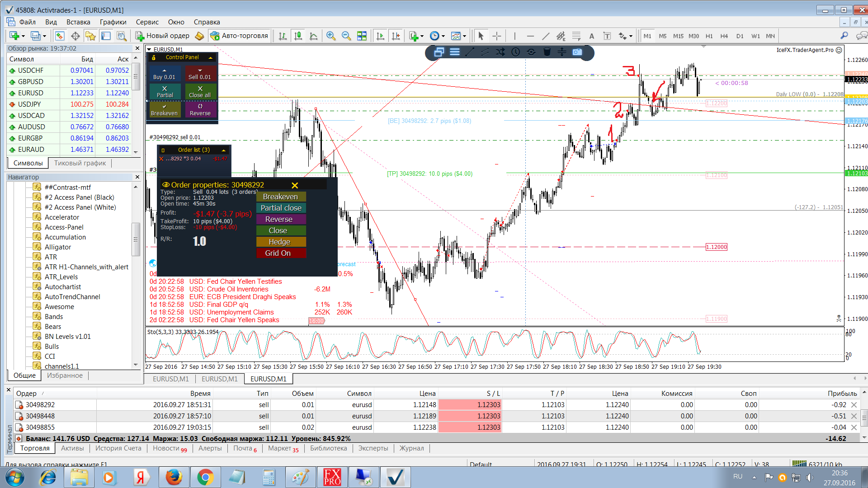The height and width of the screenshot is (488, 868).
Task: Click Buy 0.01 in Control Panel
Action: pos(164,74)
